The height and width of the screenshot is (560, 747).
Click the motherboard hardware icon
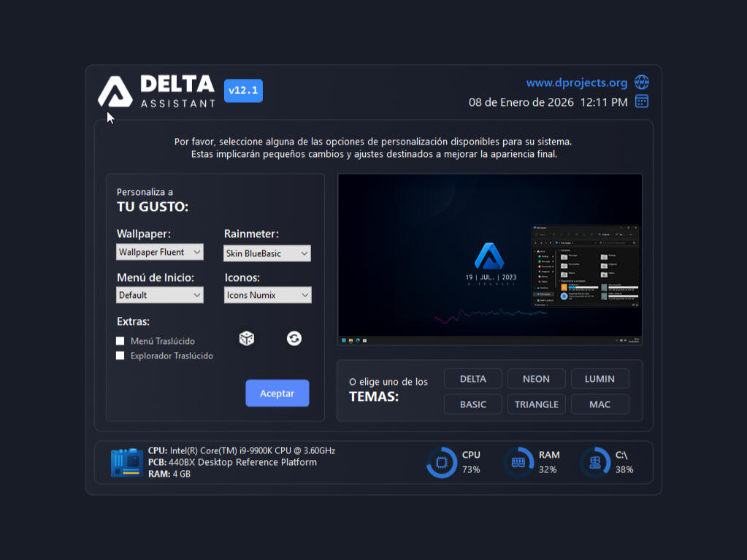(126, 463)
